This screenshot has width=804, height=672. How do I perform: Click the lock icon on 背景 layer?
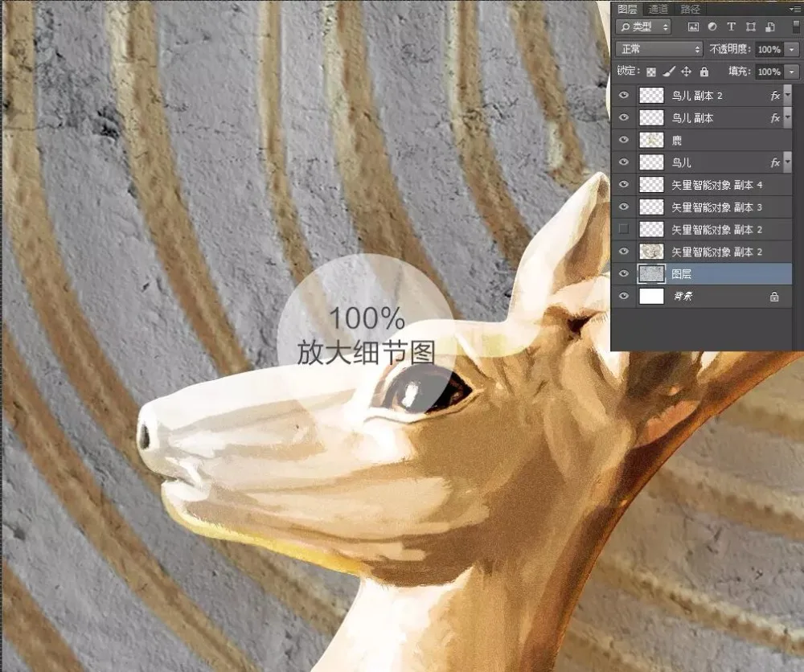(x=774, y=297)
